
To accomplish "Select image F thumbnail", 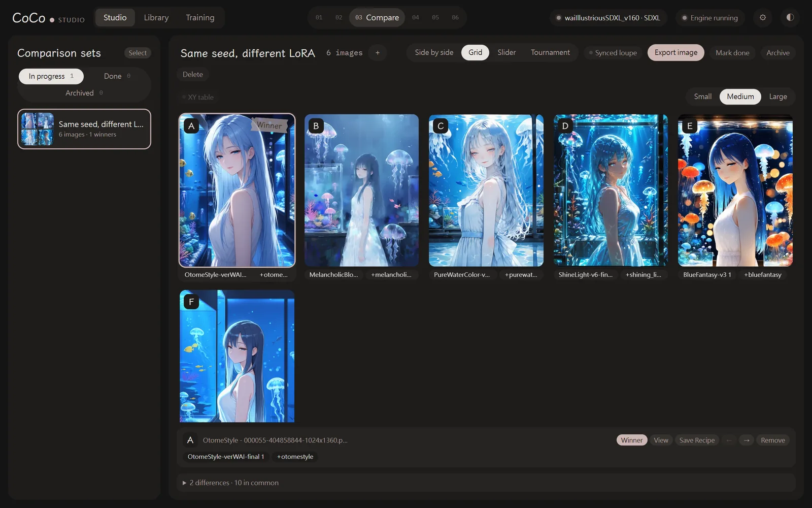I will point(237,356).
